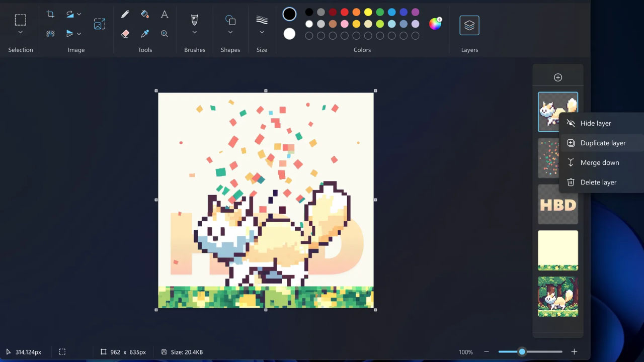Image resolution: width=644 pixels, height=362 pixels.
Task: Click the "Size: 20.4KB" status text
Action: coord(187,352)
